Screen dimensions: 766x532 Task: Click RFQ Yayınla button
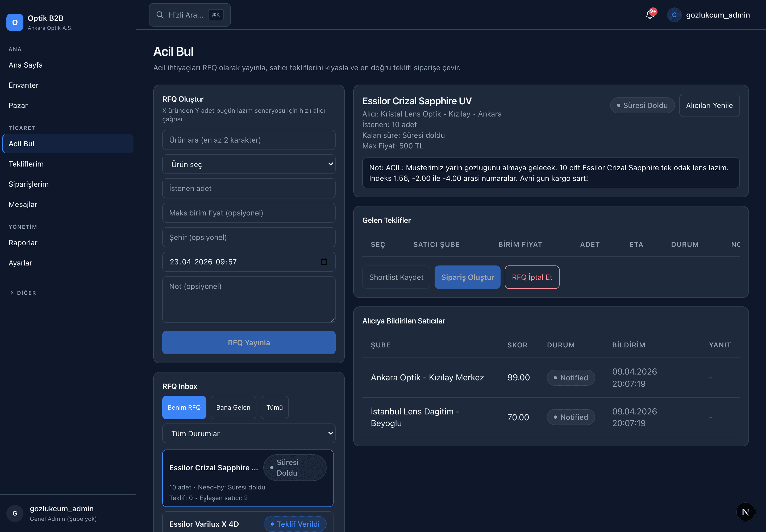click(x=249, y=342)
